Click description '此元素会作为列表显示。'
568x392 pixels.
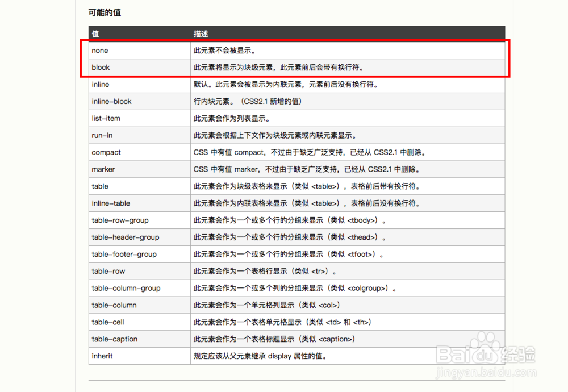coord(232,119)
